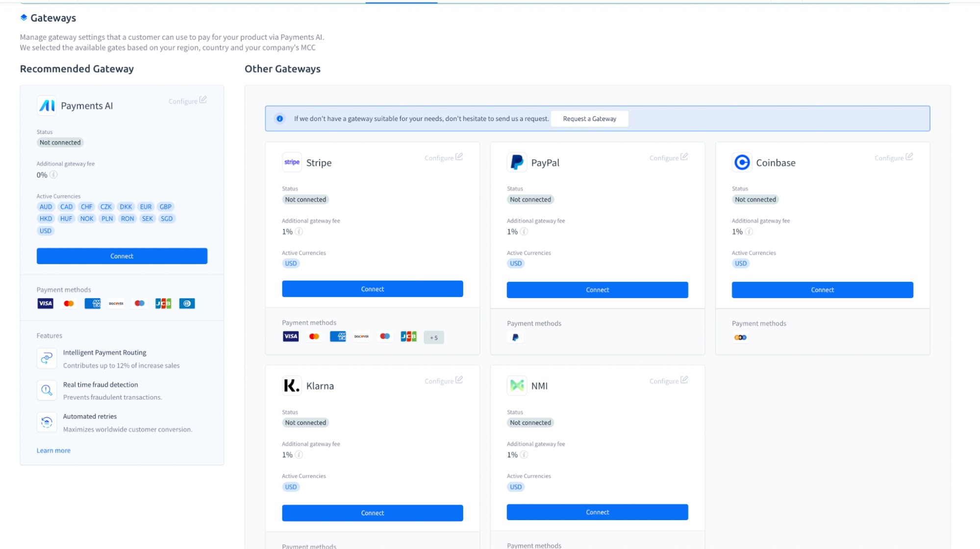Click Maestro icon in Stripe payment methods

pyautogui.click(x=385, y=336)
